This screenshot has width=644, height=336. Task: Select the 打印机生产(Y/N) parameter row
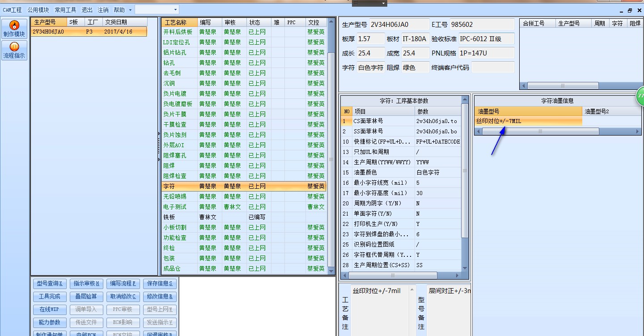(x=401, y=224)
